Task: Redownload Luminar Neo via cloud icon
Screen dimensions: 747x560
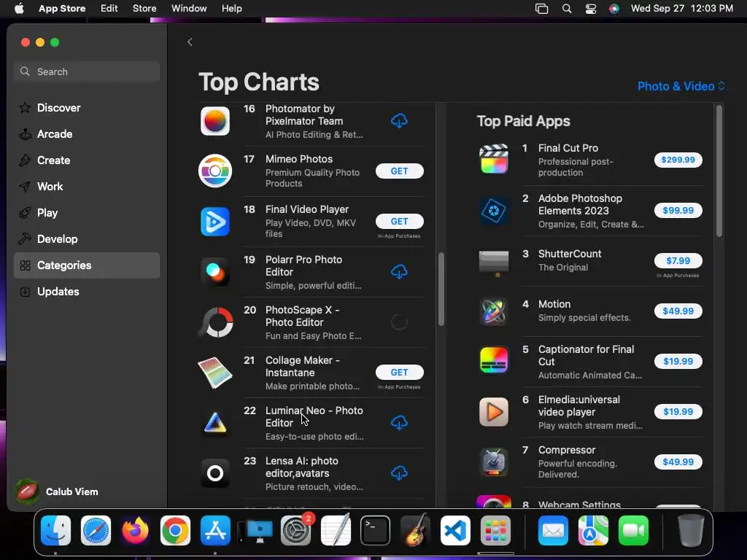Action: point(399,423)
